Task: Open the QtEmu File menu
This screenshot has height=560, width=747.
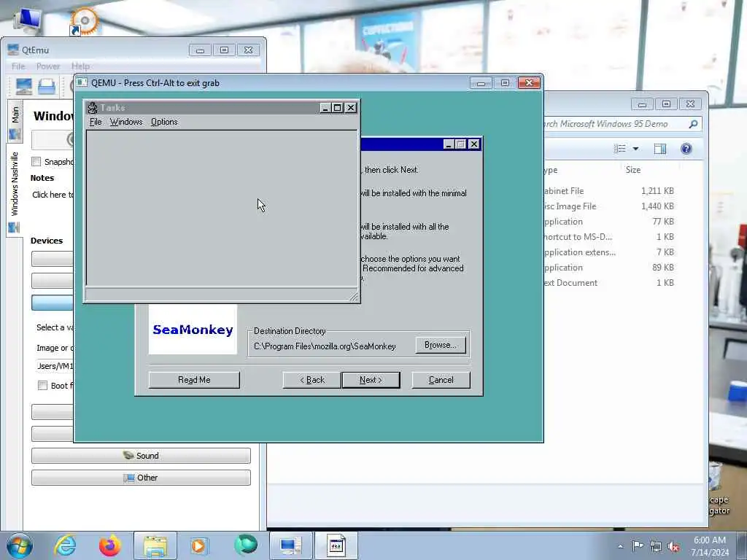Action: (18, 66)
